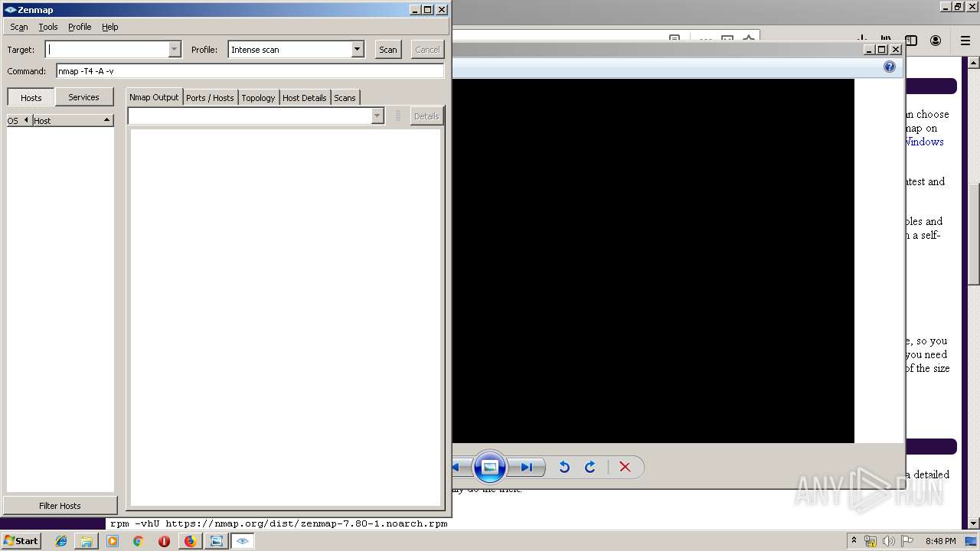Viewport: 980px width, 551px height.
Task: Open Windows Explorer folder from taskbar
Action: coord(87,541)
